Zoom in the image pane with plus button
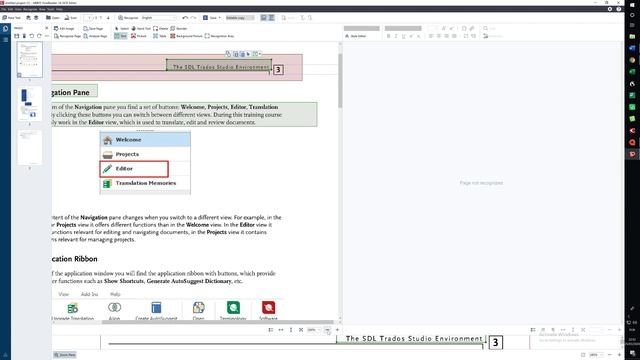Viewport: 640px width, 360px height. (x=338, y=330)
